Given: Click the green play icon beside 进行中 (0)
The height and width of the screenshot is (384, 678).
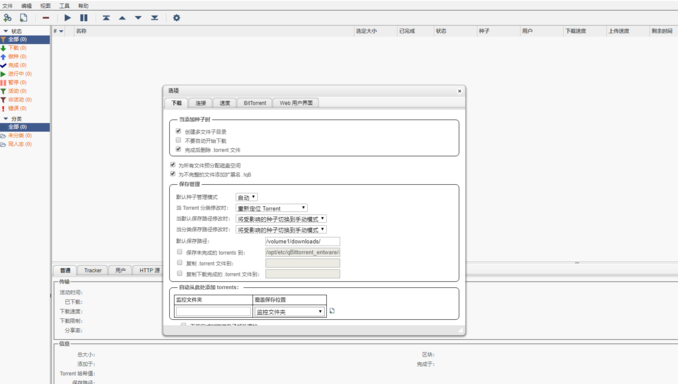Looking at the screenshot, I should click(x=3, y=74).
